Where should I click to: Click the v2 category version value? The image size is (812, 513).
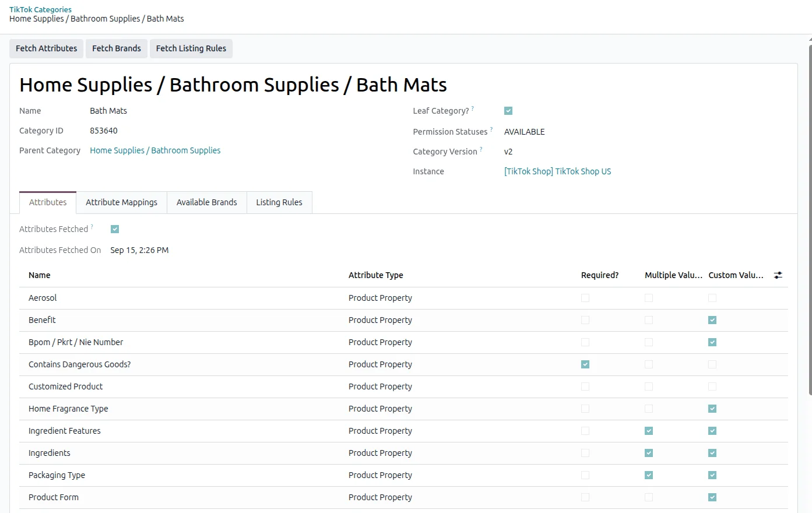(508, 152)
